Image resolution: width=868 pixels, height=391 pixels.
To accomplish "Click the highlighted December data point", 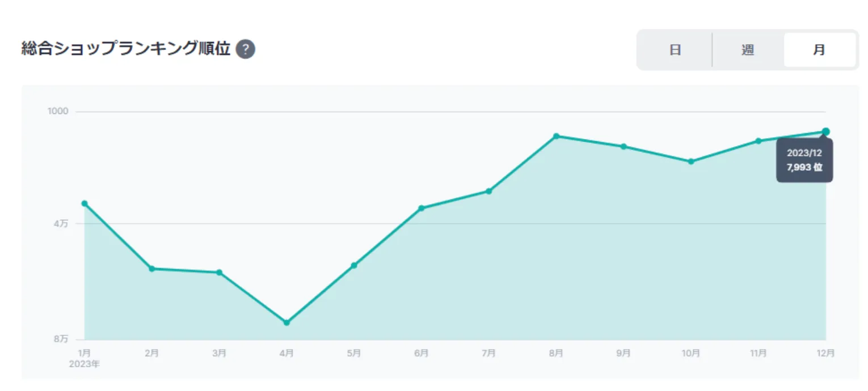I will (826, 131).
